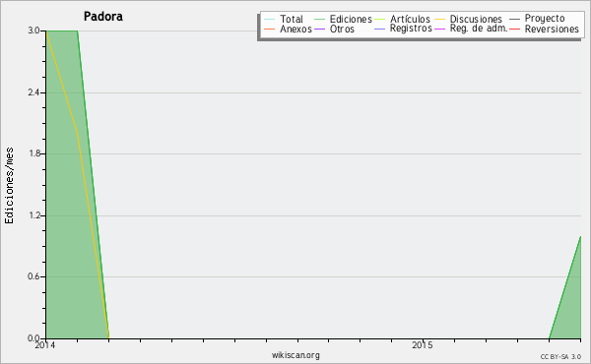Click the 0.6 y-axis value
Image resolution: width=591 pixels, height=364 pixels.
click(x=34, y=276)
